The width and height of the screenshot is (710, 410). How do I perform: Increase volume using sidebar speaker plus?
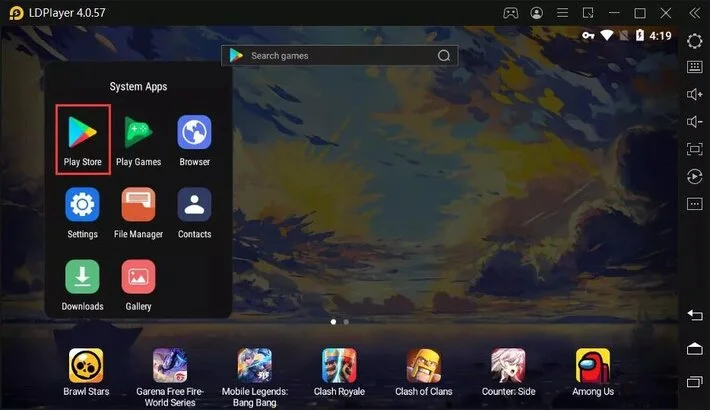[x=695, y=94]
